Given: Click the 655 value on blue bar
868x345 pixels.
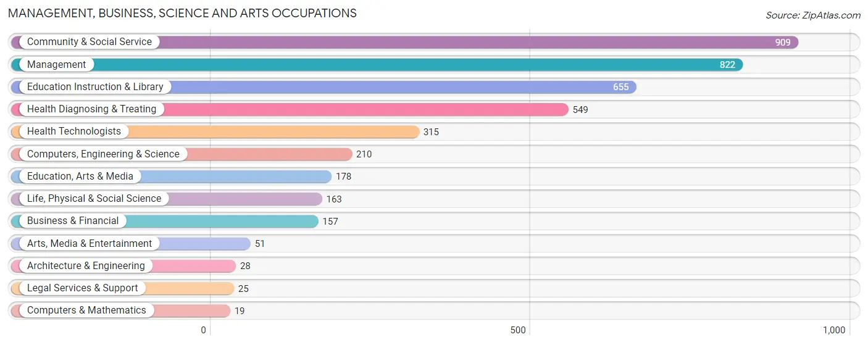Looking at the screenshot, I should pyautogui.click(x=621, y=87).
